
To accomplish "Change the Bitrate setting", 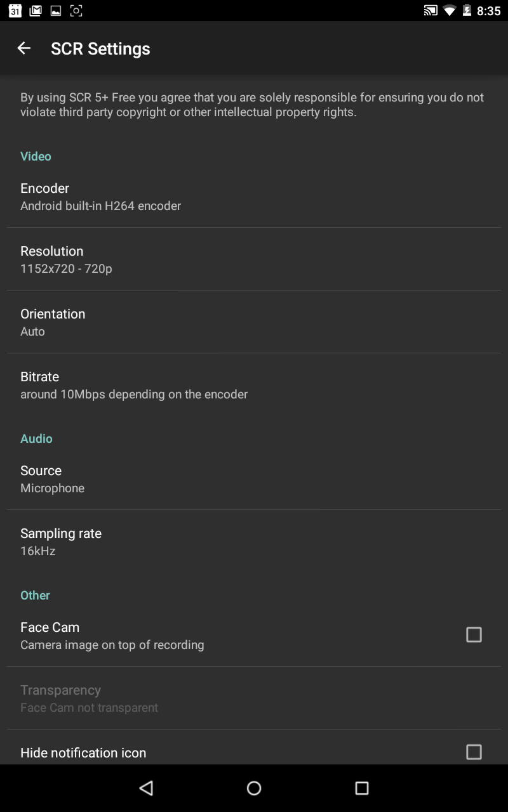I will tap(254, 385).
